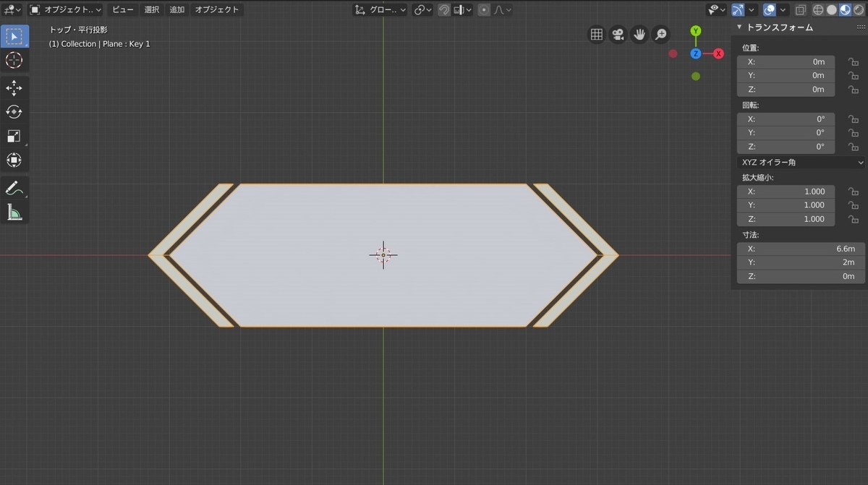Click scale Y value field
The width and height of the screenshot is (868, 485).
(786, 205)
